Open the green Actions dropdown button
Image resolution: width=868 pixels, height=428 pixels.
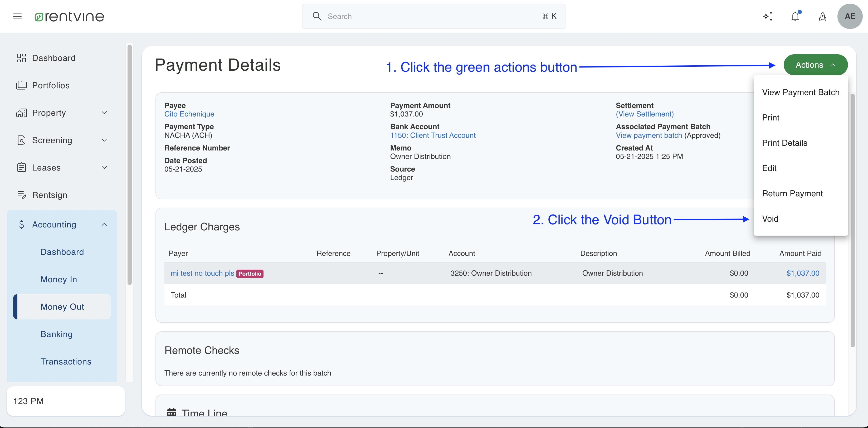816,65
